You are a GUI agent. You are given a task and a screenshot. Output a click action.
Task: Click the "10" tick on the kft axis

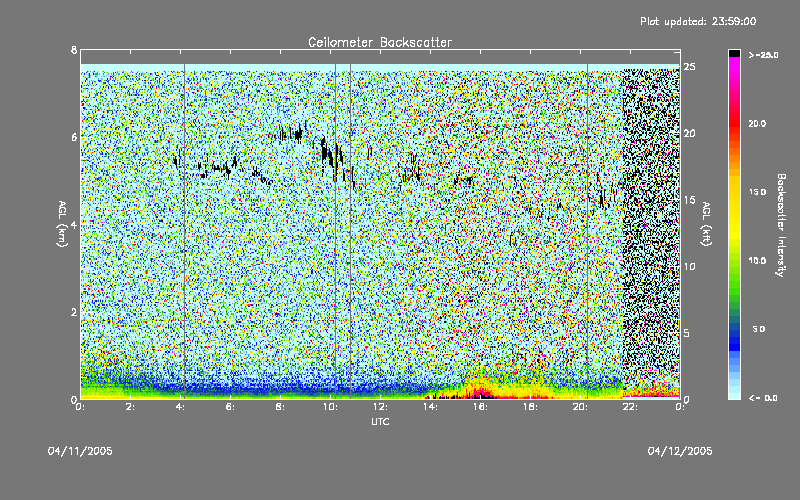click(689, 266)
